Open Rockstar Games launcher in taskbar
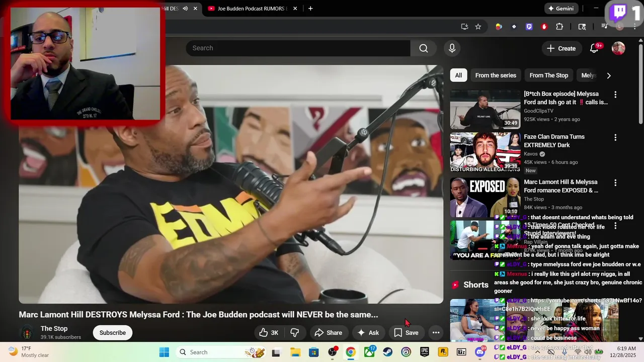The width and height of the screenshot is (644, 362). click(x=443, y=352)
